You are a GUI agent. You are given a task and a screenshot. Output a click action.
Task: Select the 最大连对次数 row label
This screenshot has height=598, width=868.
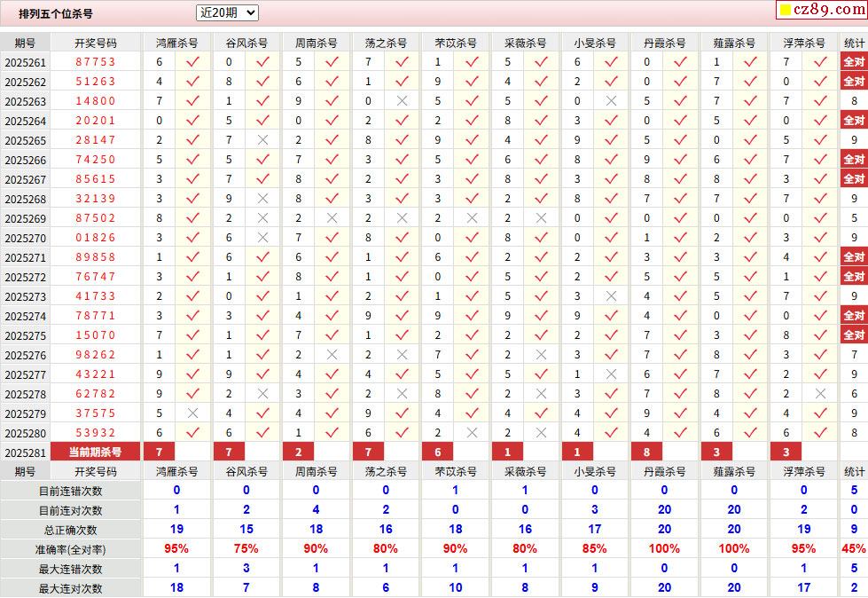point(70,588)
